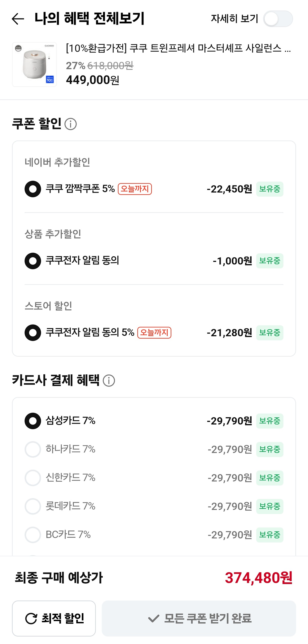Choose 롯데카드 7% payment benefit
The height and width of the screenshot is (644, 308).
(33, 507)
